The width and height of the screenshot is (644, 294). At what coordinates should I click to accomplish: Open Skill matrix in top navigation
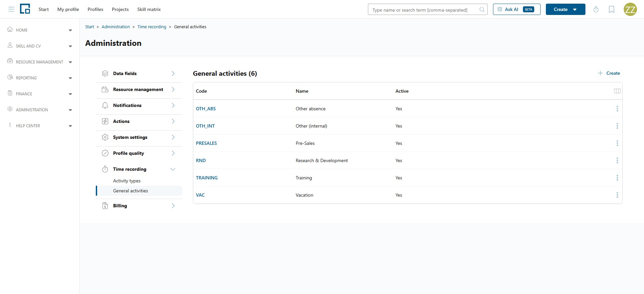pos(149,9)
